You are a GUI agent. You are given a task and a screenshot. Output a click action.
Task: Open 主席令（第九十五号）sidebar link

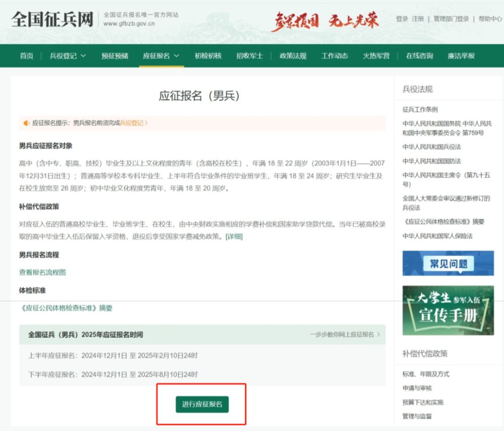click(x=446, y=180)
